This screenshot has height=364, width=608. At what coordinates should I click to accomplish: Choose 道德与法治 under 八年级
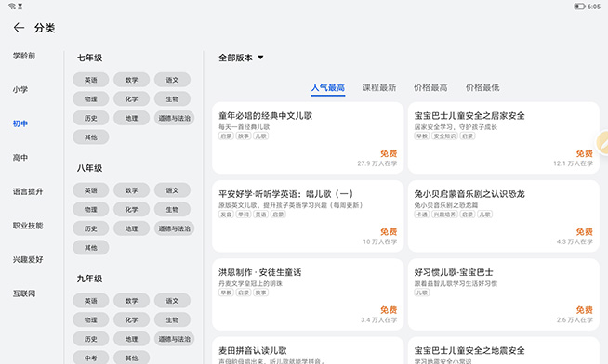[175, 228]
